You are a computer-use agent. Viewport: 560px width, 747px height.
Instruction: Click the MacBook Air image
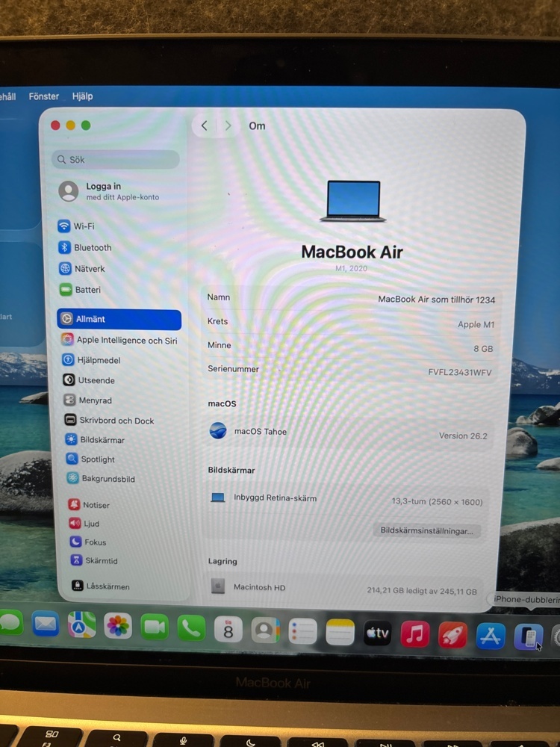(353, 201)
